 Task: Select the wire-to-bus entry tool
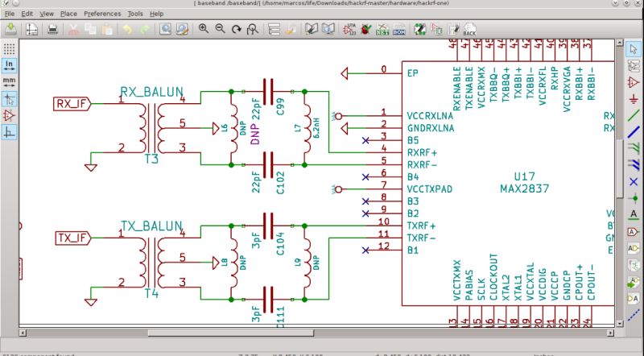pos(634,148)
